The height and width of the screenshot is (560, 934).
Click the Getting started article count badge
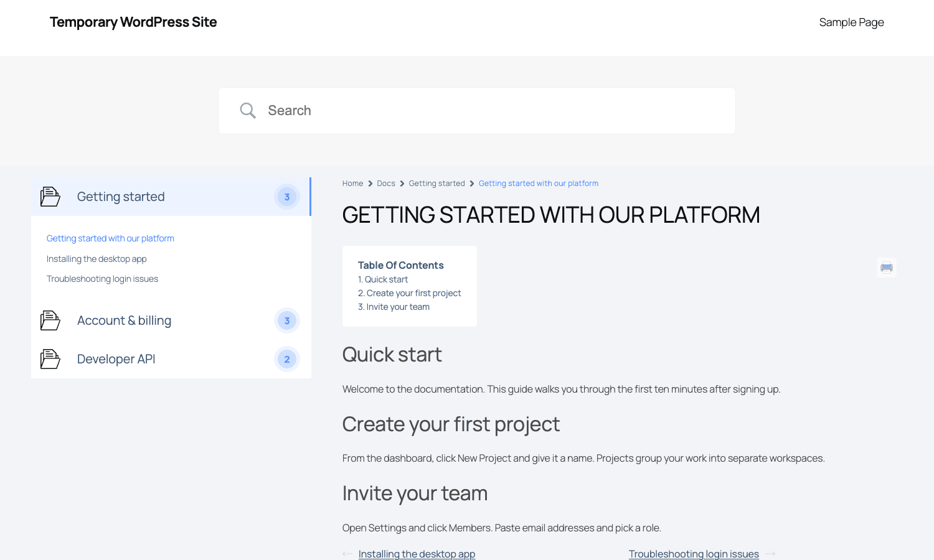point(287,197)
